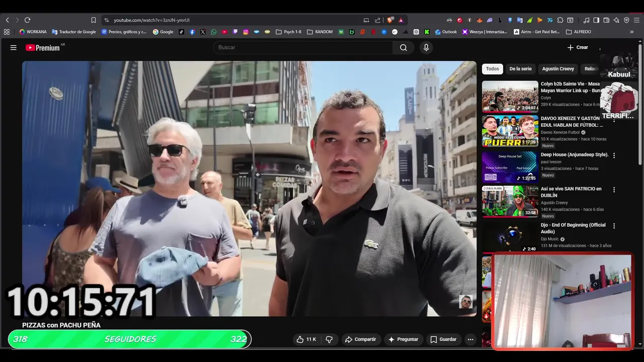
Task: Bookmark this page icon
Action: tap(94, 20)
